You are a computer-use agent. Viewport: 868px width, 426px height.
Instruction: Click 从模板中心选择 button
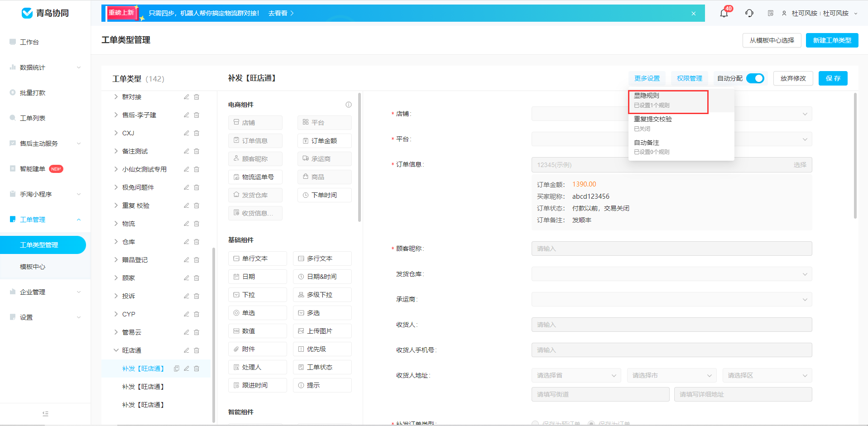click(772, 40)
